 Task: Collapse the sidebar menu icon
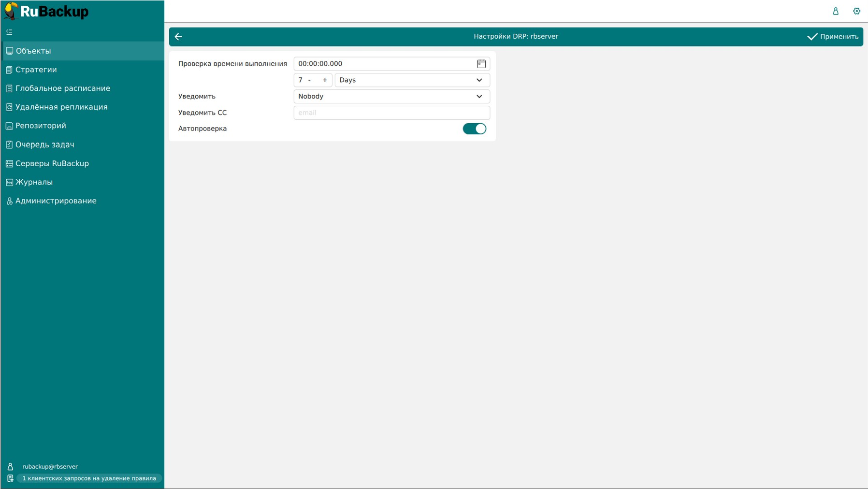9,32
